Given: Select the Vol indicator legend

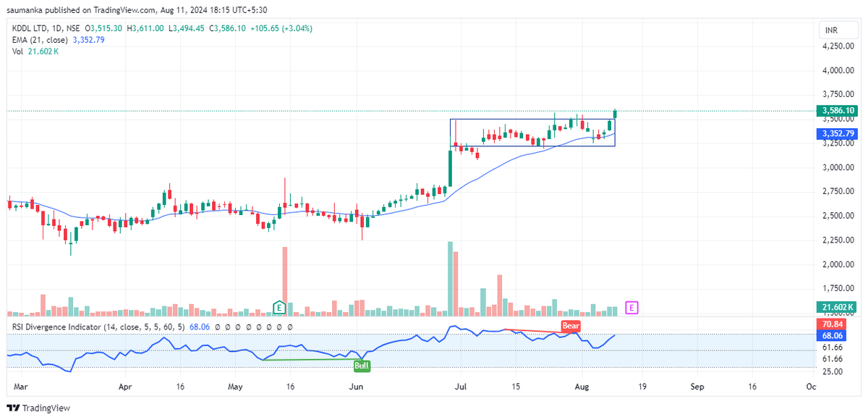Looking at the screenshot, I should [x=18, y=51].
